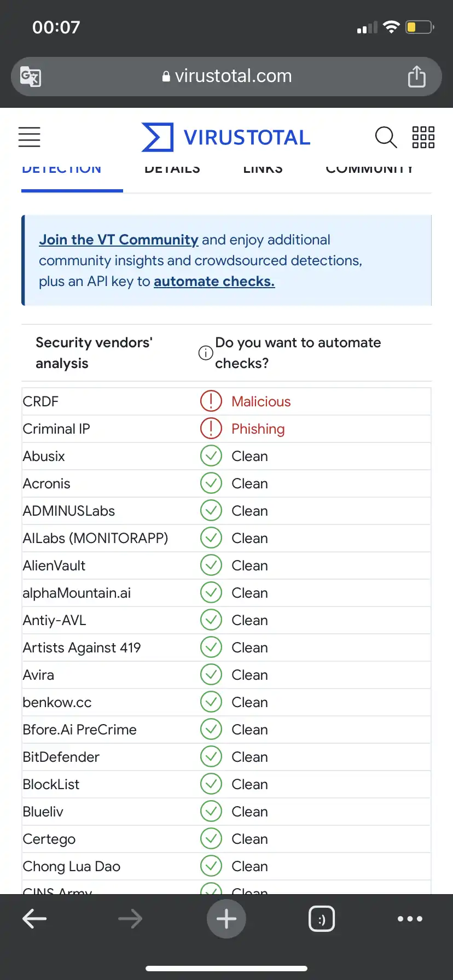
Task: Tap the Clean verdict for BlockList
Action: coord(249,784)
